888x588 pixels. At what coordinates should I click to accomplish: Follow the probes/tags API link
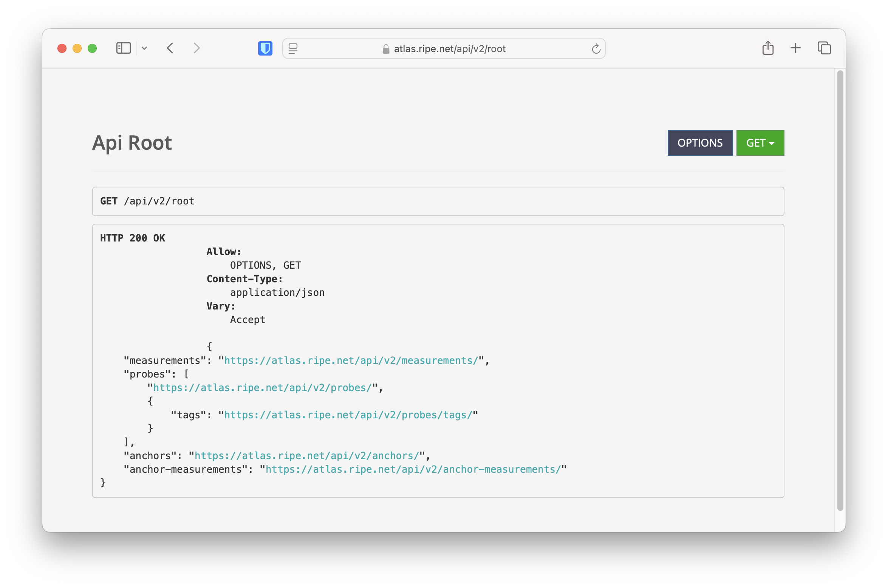pyautogui.click(x=348, y=415)
